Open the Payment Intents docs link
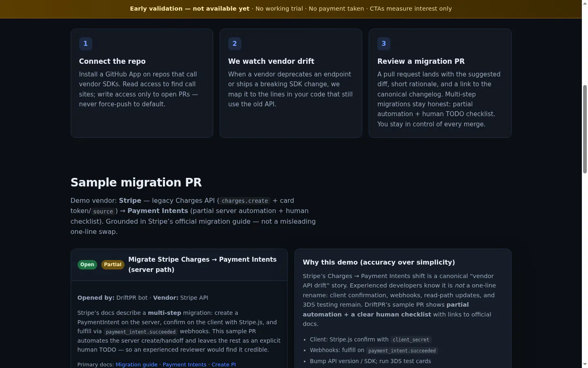 pos(185,364)
